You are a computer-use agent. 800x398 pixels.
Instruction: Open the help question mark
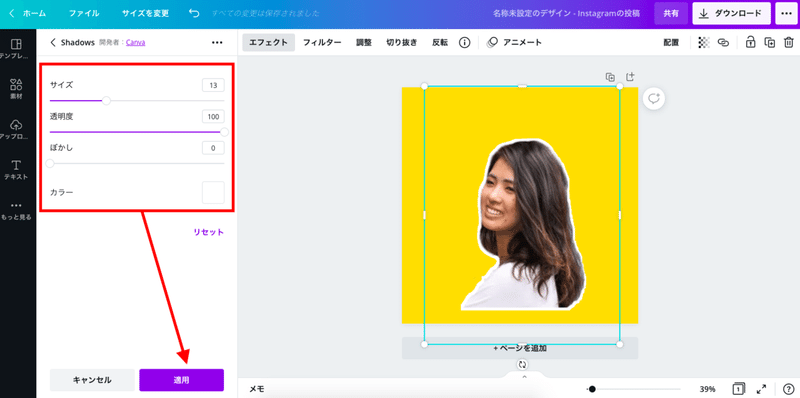coord(788,389)
